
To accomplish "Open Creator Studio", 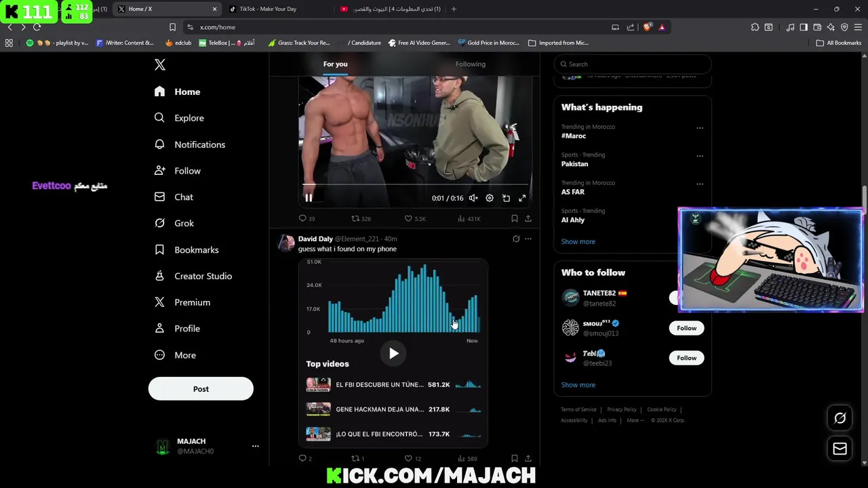I will tap(193, 276).
